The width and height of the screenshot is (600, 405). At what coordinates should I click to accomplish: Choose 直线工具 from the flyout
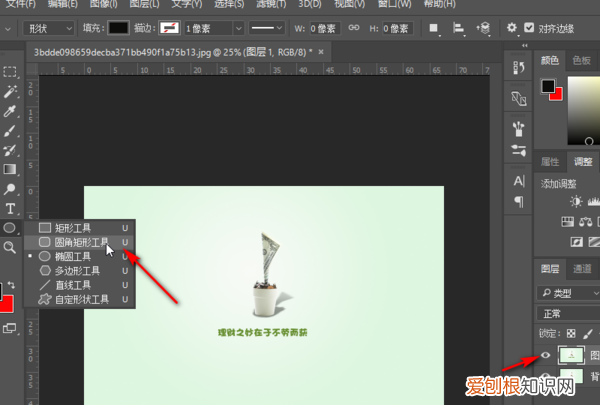click(x=80, y=285)
